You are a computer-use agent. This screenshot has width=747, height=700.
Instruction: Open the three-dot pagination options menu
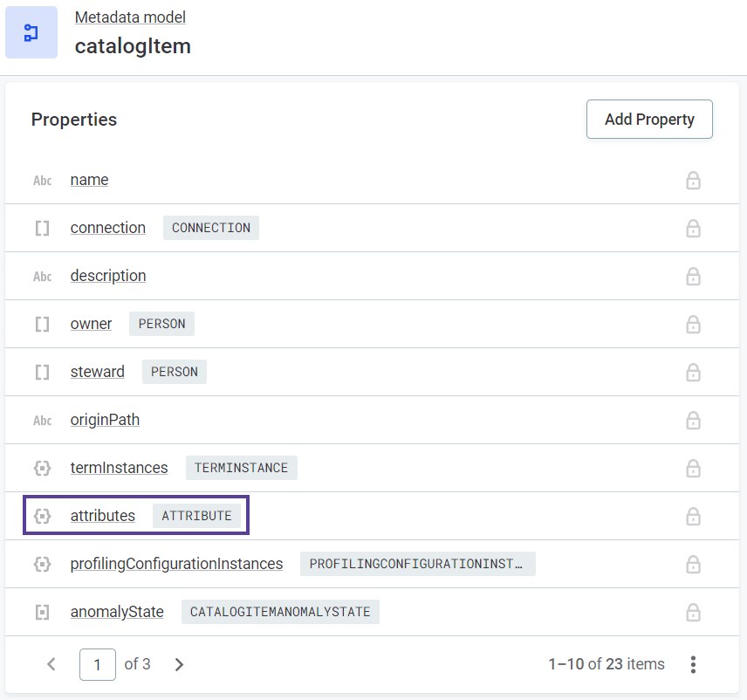click(x=693, y=665)
